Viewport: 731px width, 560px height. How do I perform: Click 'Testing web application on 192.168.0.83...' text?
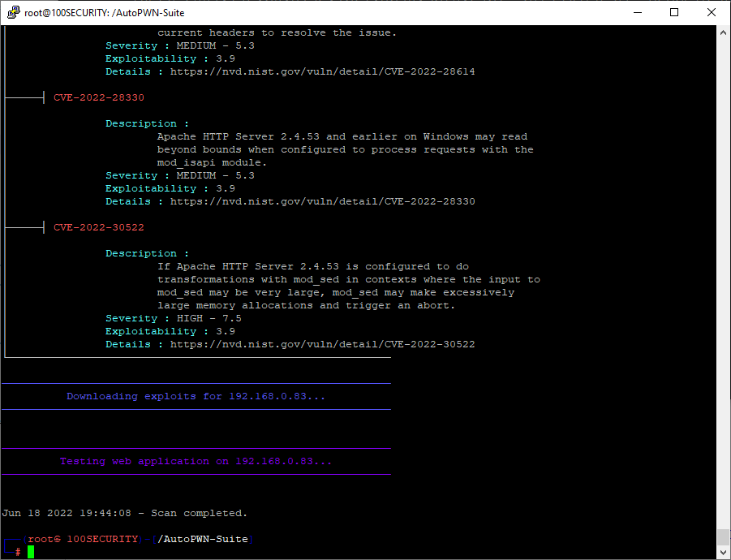click(x=196, y=461)
